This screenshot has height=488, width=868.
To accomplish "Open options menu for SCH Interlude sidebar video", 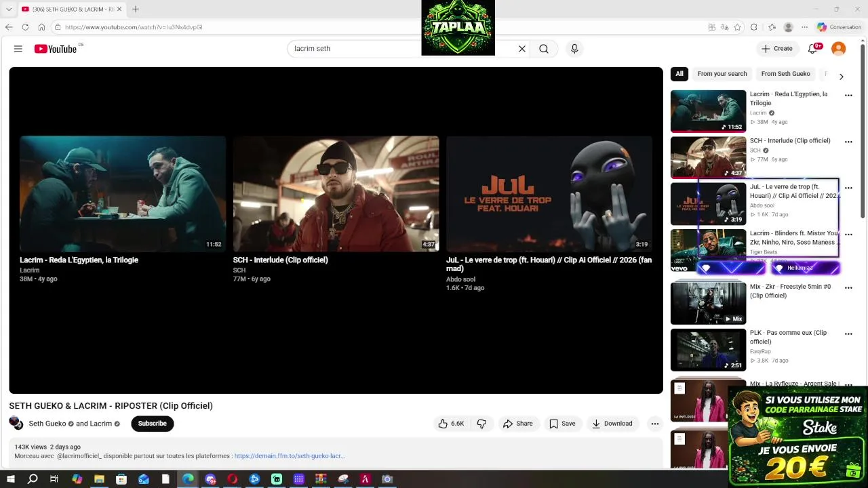I will point(848,142).
